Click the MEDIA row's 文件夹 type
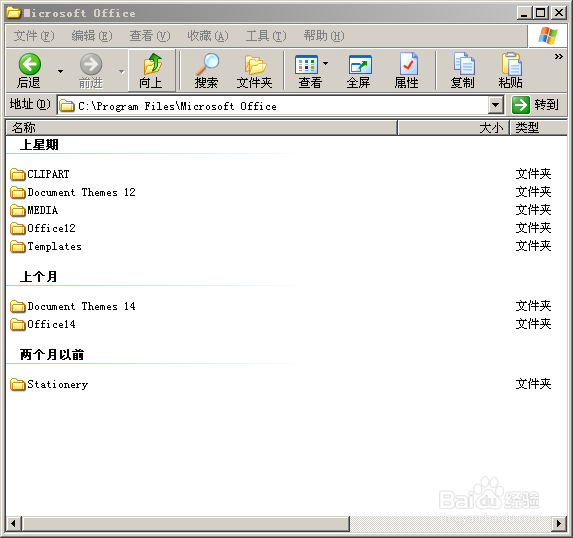Image resolution: width=573 pixels, height=538 pixels. coord(533,210)
